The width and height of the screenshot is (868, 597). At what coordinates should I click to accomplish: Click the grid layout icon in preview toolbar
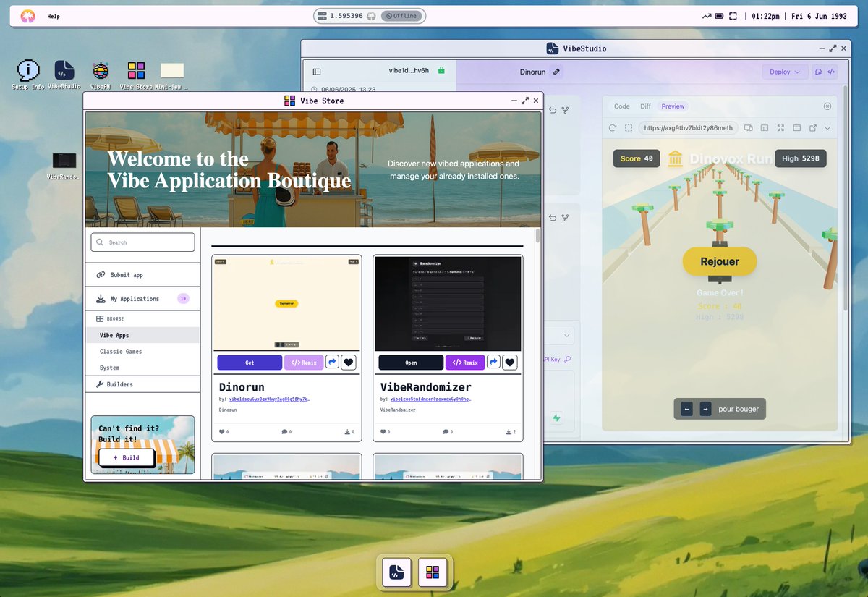(764, 128)
